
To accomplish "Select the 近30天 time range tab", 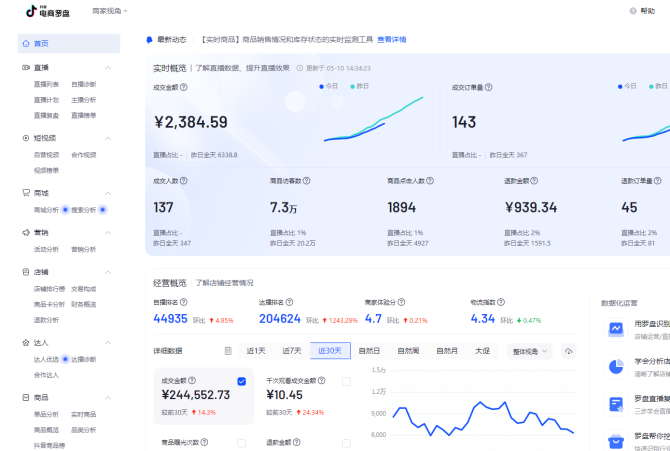I will point(330,351).
